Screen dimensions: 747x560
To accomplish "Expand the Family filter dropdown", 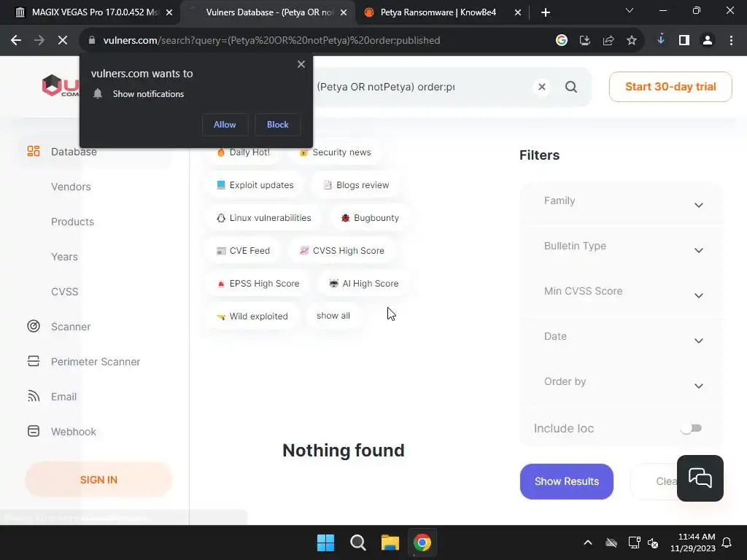I will click(622, 203).
